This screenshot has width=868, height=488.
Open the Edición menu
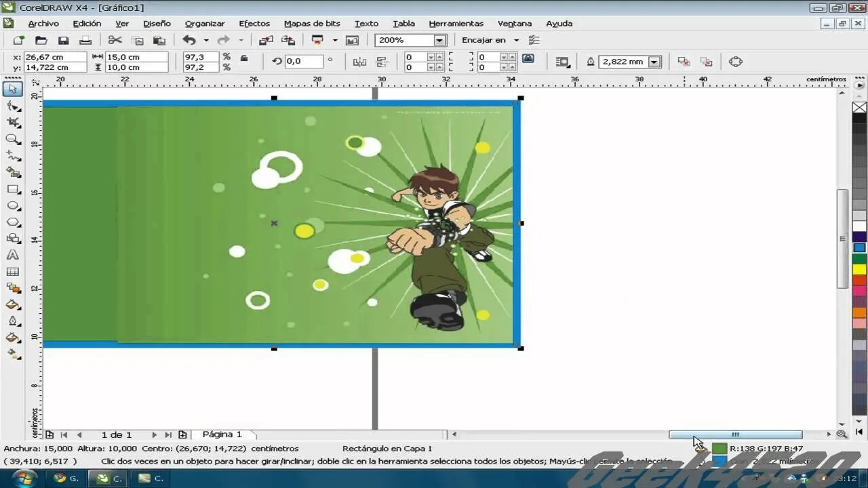click(87, 24)
